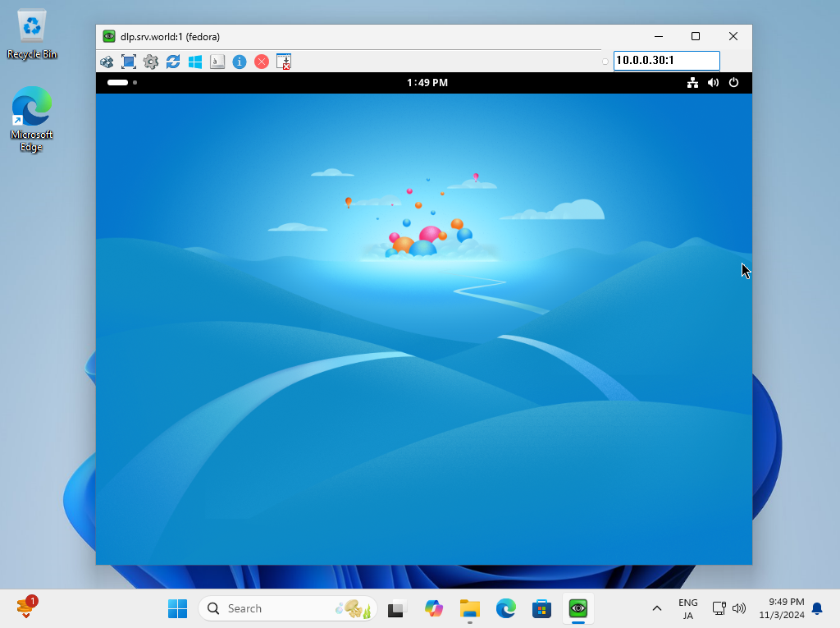The image size is (840, 628).
Task: Click the radio indicator beside address field
Action: pyautogui.click(x=605, y=62)
